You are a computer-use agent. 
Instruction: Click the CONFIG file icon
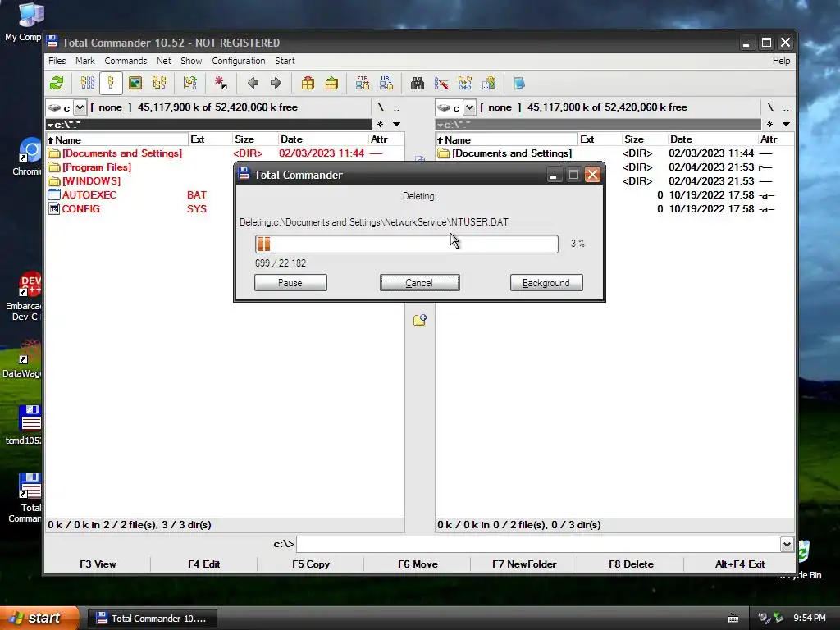click(53, 209)
